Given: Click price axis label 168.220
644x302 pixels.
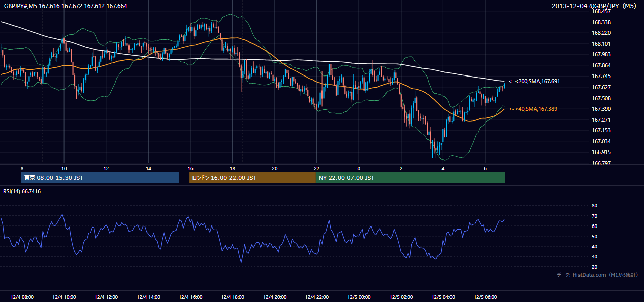Looking at the screenshot, I should click(x=601, y=33).
